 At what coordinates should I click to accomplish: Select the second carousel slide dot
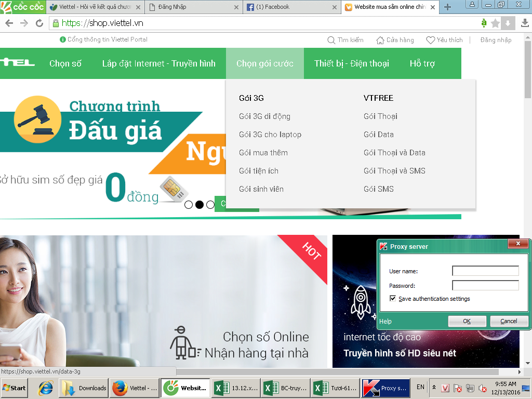[199, 205]
